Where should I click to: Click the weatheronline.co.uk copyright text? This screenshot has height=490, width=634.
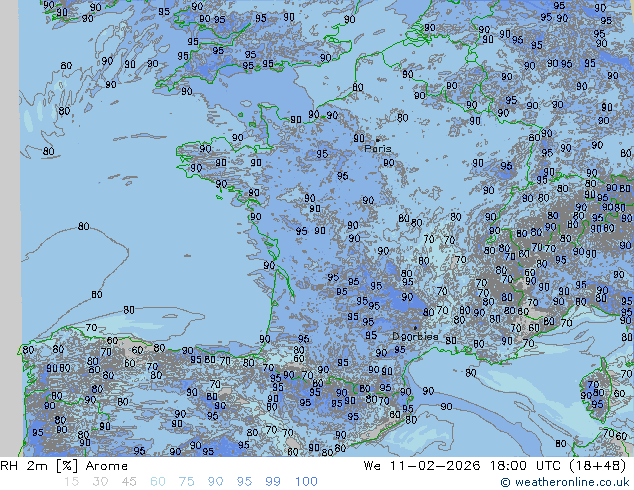565,482
